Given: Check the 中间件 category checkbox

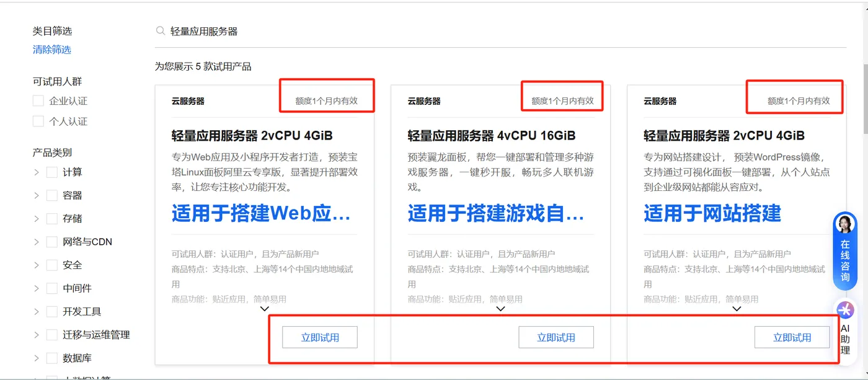Looking at the screenshot, I should pos(52,288).
